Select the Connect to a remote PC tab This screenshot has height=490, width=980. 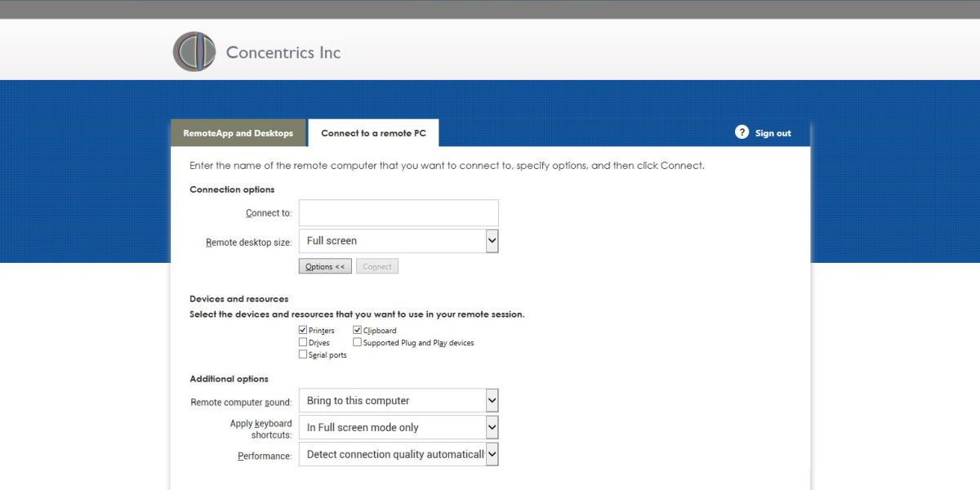[372, 132]
